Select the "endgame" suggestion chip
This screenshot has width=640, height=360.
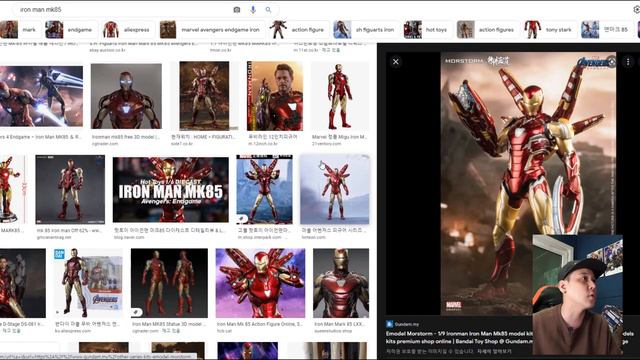pos(71,29)
